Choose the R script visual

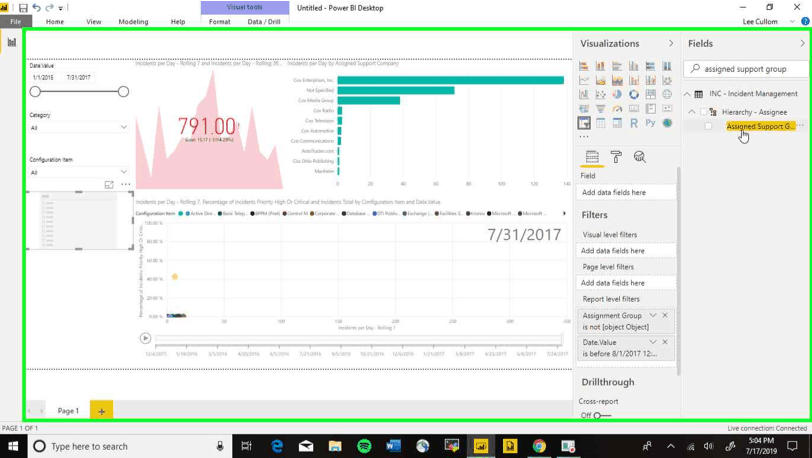click(x=633, y=123)
